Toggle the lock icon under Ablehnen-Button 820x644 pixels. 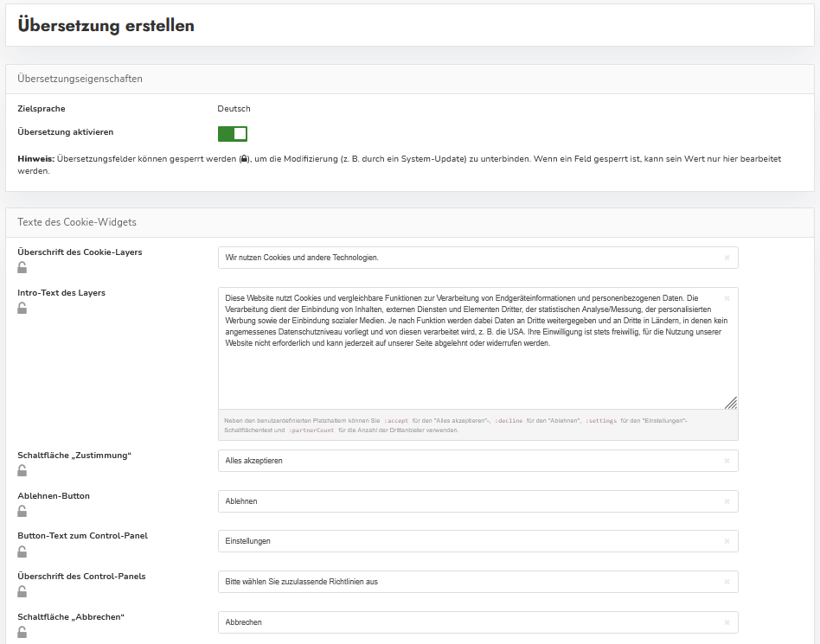point(22,511)
